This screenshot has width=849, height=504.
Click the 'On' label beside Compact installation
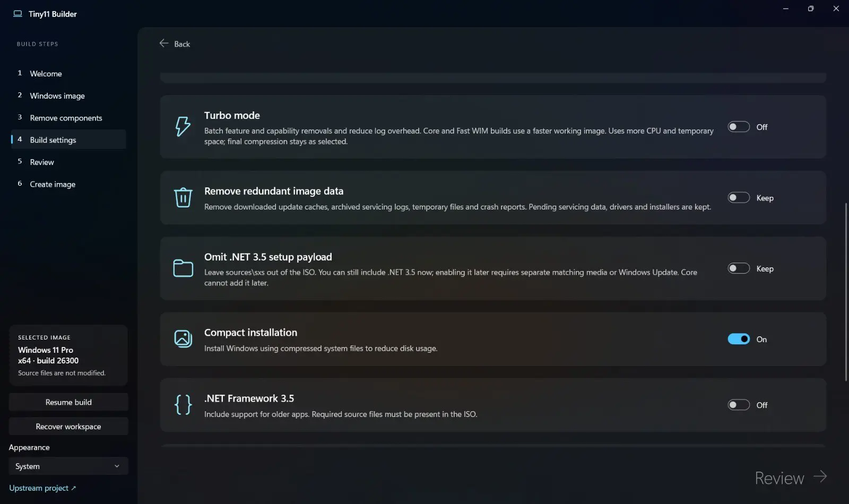pos(761,340)
